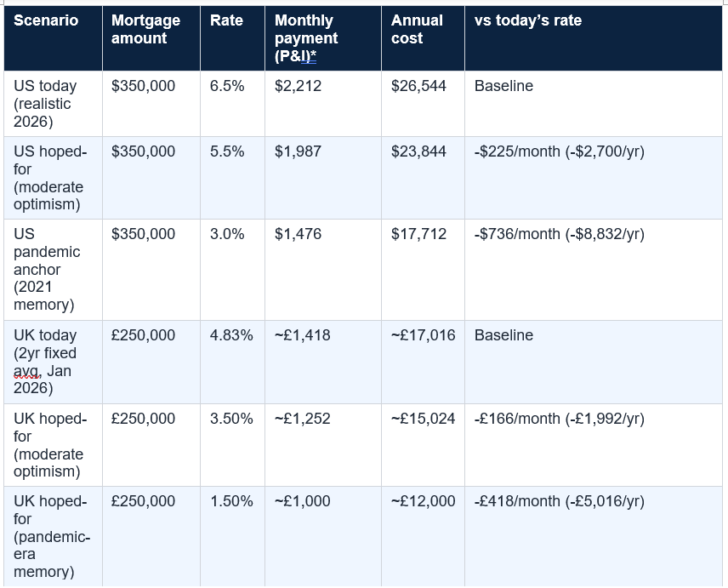728x588 pixels.
Task: Select the $1,476 monthly payment cell
Action: [322, 270]
